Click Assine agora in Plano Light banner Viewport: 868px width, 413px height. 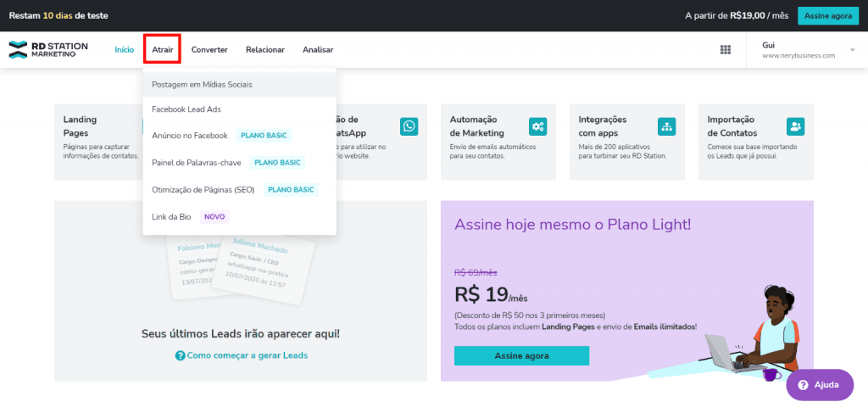click(x=521, y=356)
